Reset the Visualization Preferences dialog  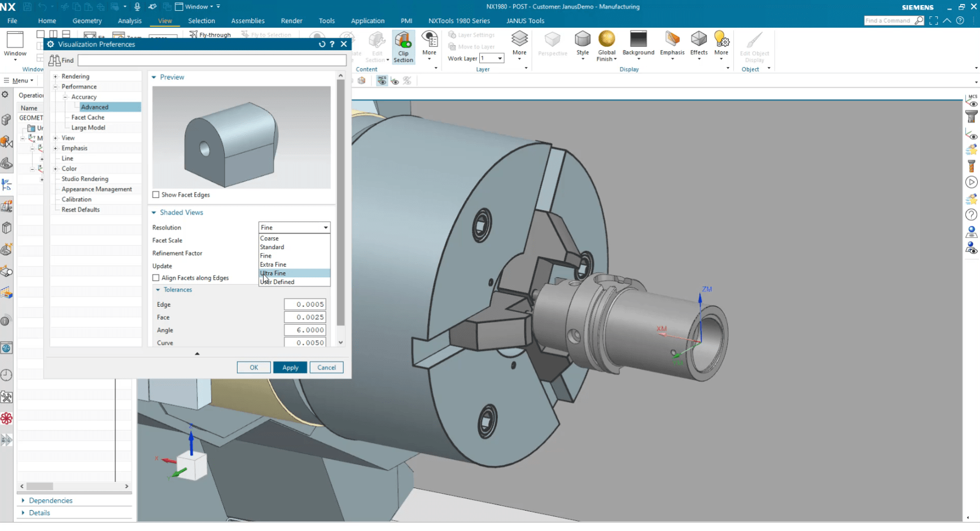(x=322, y=44)
